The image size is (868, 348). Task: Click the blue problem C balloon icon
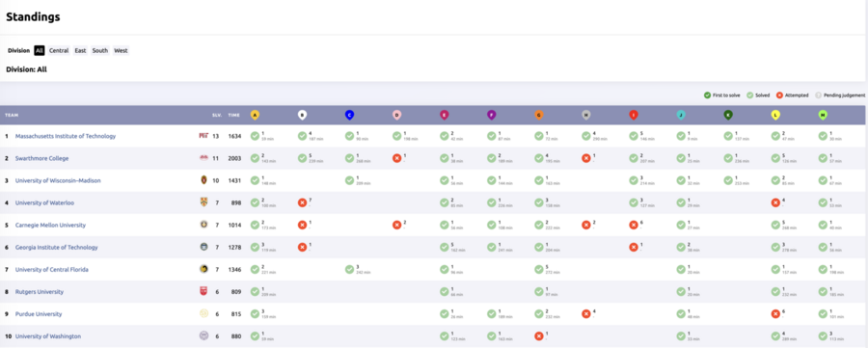tap(349, 115)
